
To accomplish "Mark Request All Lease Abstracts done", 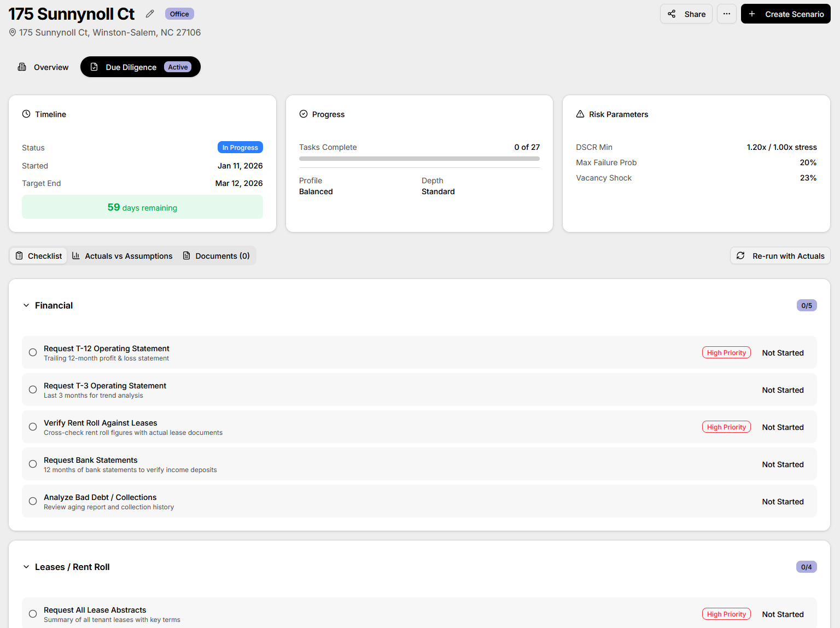I will click(32, 613).
